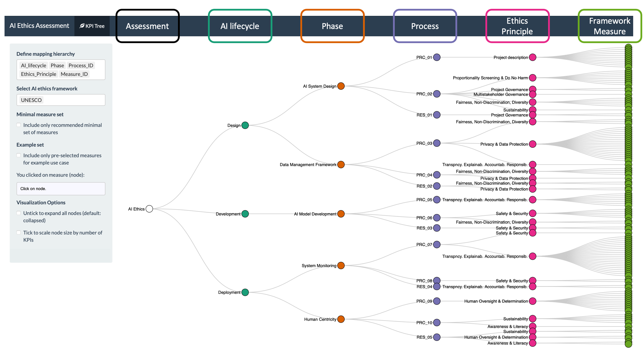
Task: Click the purple RES_05 process node
Action: pyautogui.click(x=437, y=337)
